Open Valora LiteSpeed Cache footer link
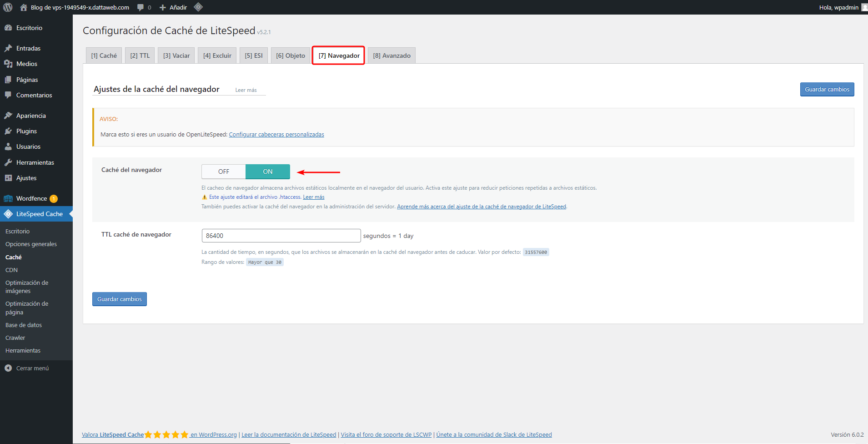868x444 pixels. click(x=113, y=434)
